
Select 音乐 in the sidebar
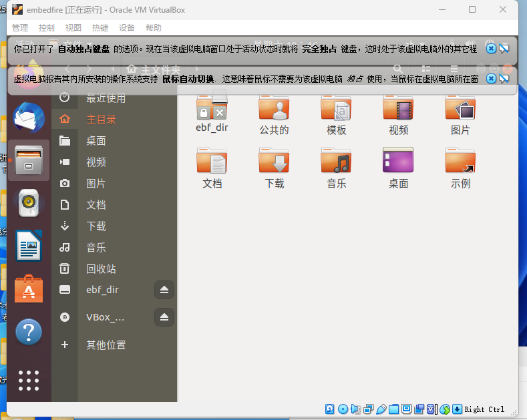coord(114,248)
